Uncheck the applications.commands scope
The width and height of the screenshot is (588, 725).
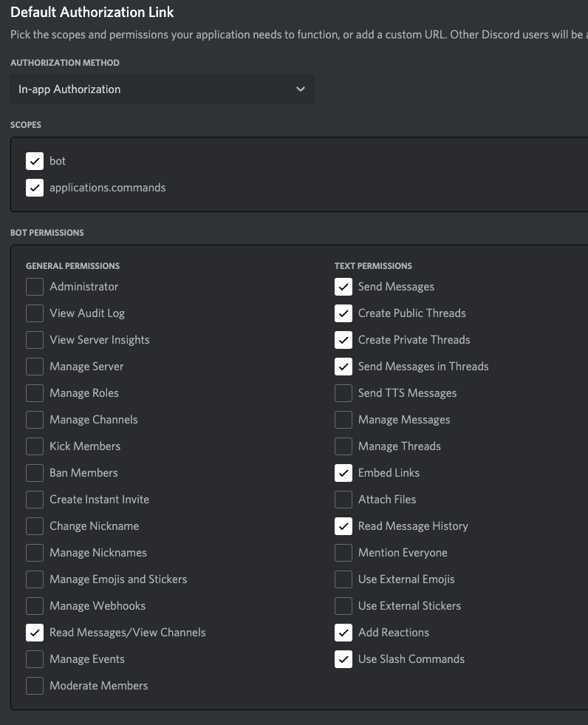click(x=35, y=188)
